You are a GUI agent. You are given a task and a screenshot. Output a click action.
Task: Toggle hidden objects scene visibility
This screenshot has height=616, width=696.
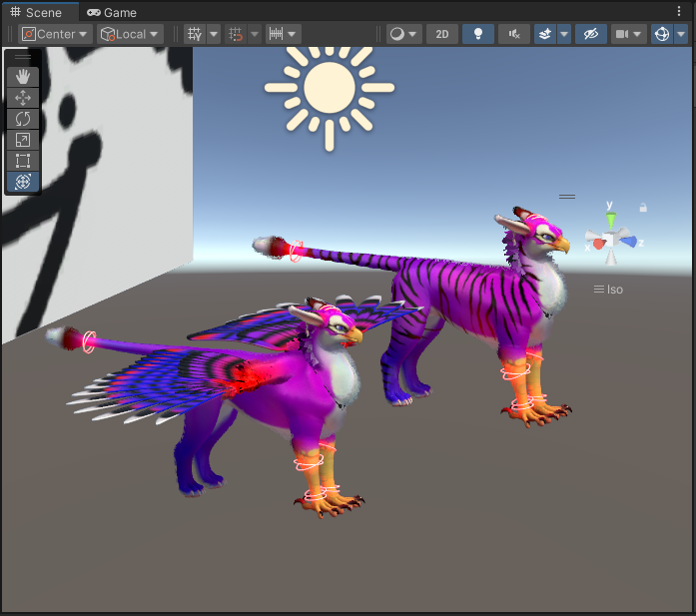(x=590, y=34)
